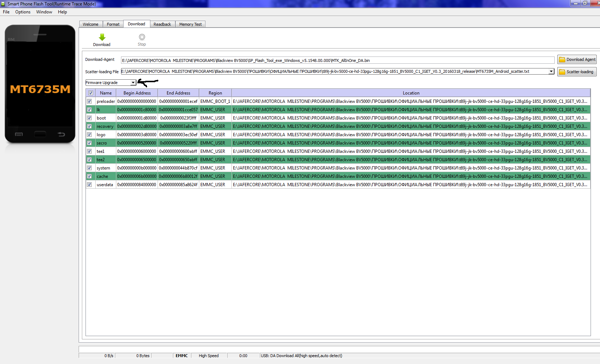Uncheck the recovery partition checkbox
600x364 pixels.
(x=89, y=126)
